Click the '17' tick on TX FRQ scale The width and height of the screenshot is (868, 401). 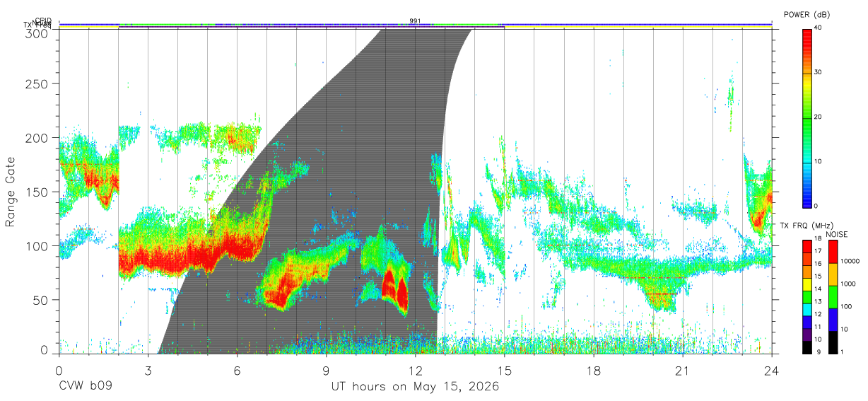coord(818,251)
